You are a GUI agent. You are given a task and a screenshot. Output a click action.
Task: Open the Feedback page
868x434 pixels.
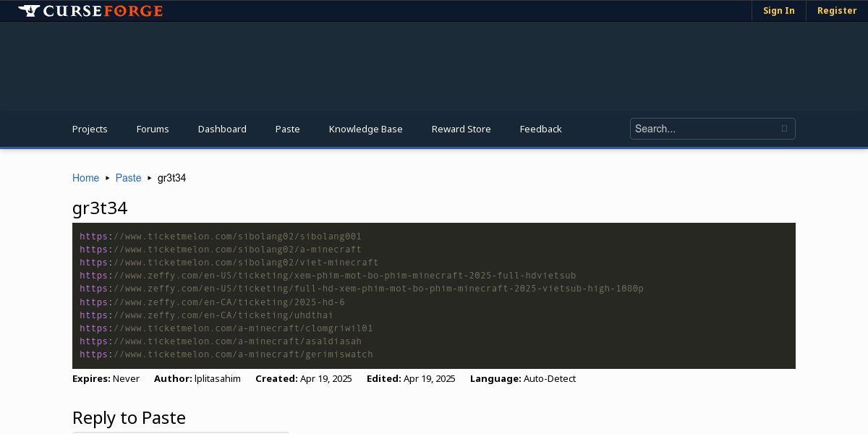coord(541,129)
